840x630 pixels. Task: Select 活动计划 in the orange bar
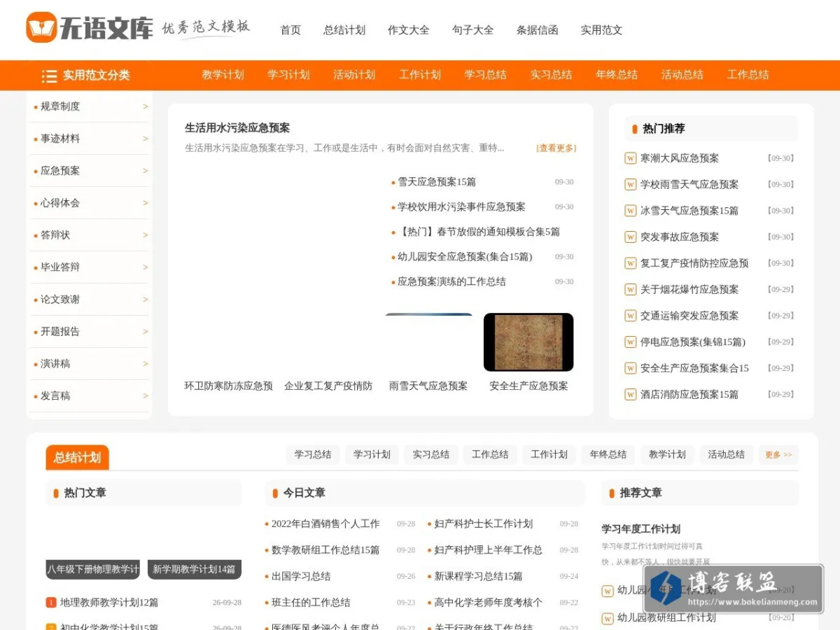pyautogui.click(x=354, y=75)
